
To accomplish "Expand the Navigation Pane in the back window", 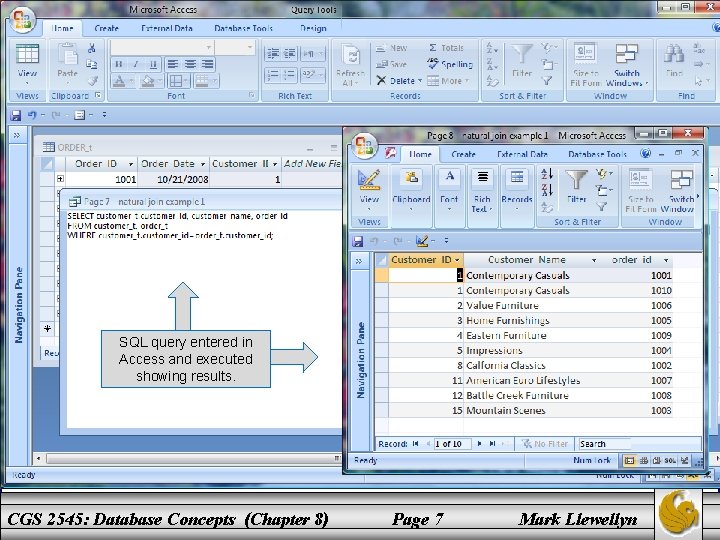I will [x=17, y=135].
